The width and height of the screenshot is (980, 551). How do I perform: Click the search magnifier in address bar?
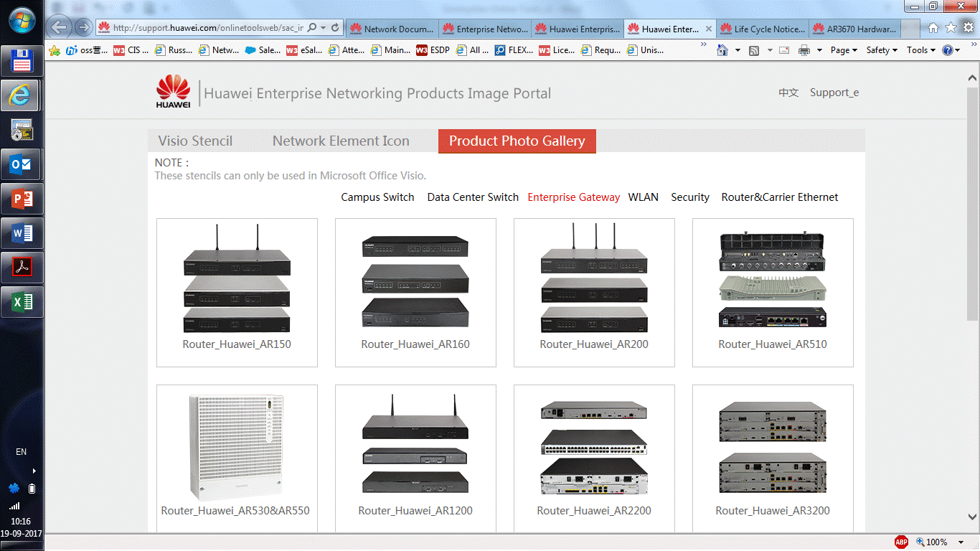click(312, 28)
